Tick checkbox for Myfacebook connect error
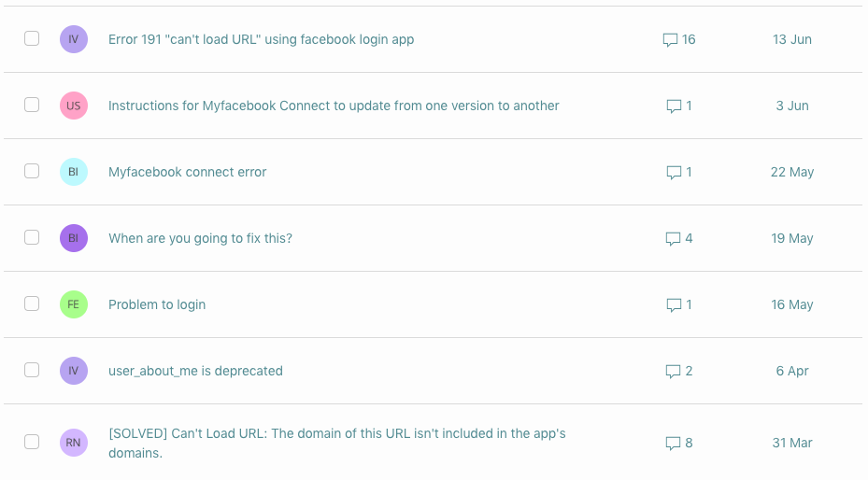Image resolution: width=868 pixels, height=480 pixels. (x=32, y=171)
